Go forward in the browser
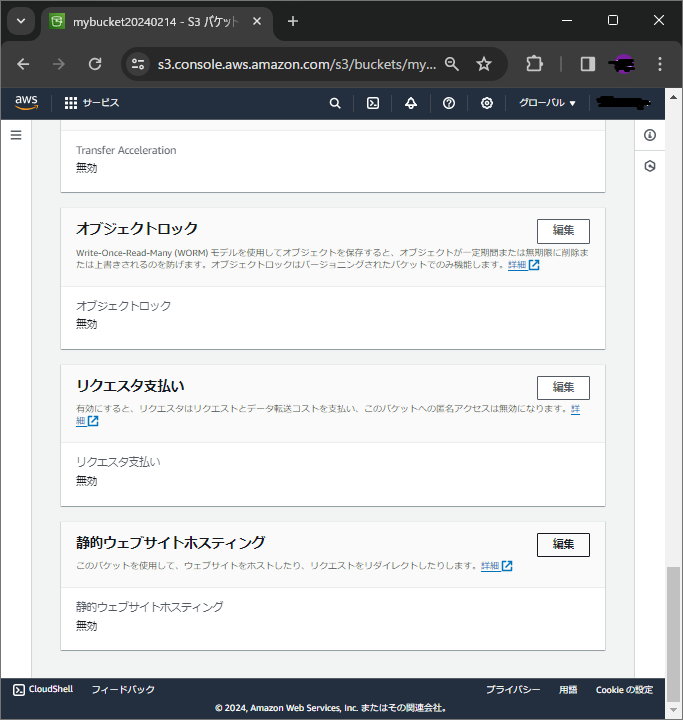683x720 pixels. click(59, 64)
